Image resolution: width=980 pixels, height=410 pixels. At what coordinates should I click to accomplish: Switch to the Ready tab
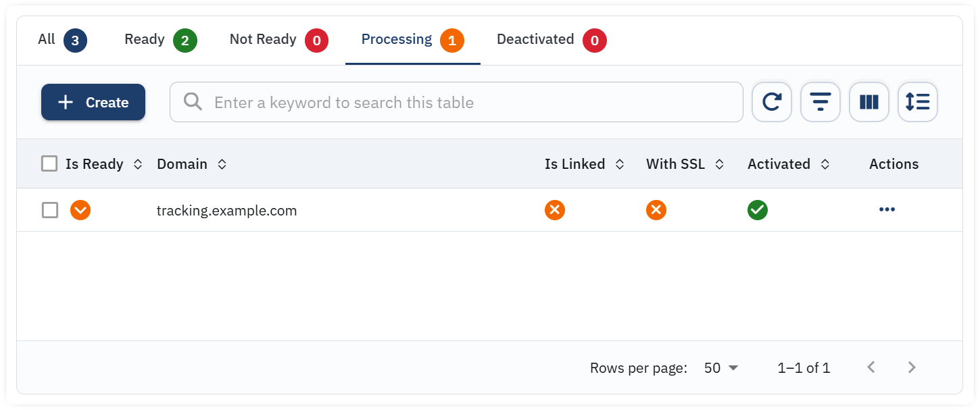click(x=160, y=40)
